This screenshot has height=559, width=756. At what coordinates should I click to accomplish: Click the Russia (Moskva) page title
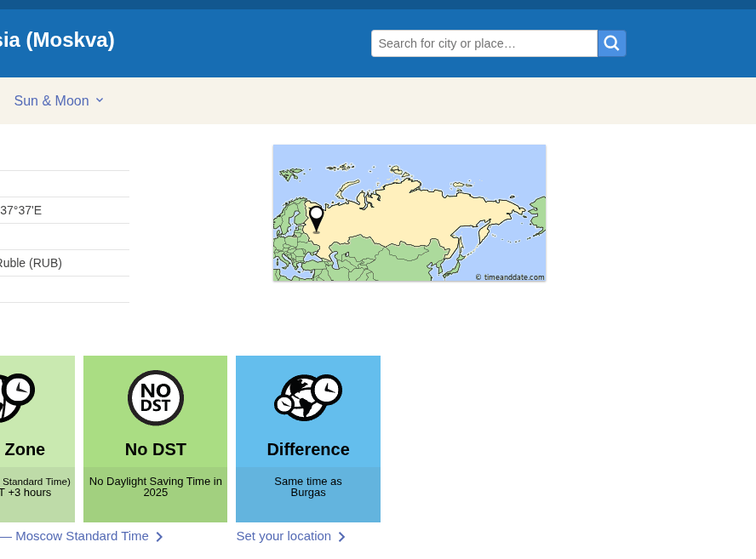pyautogui.click(x=57, y=39)
